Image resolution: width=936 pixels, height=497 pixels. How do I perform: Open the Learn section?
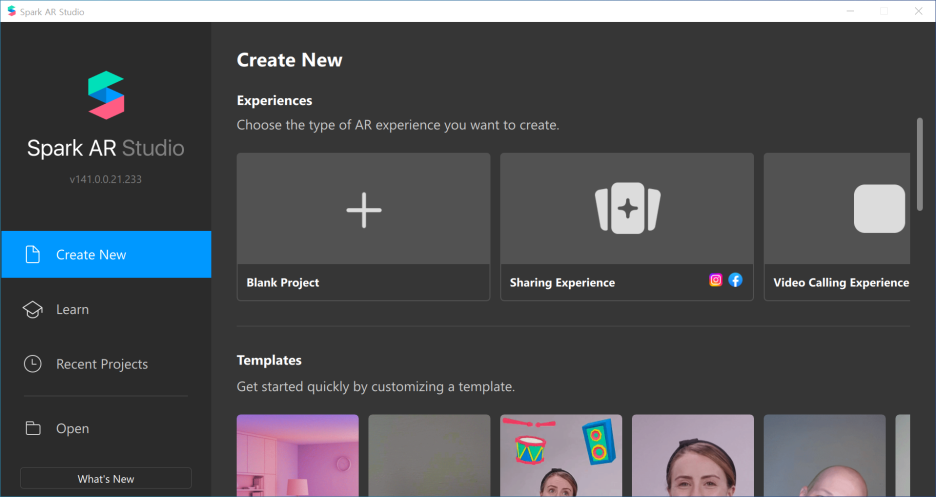click(x=72, y=309)
